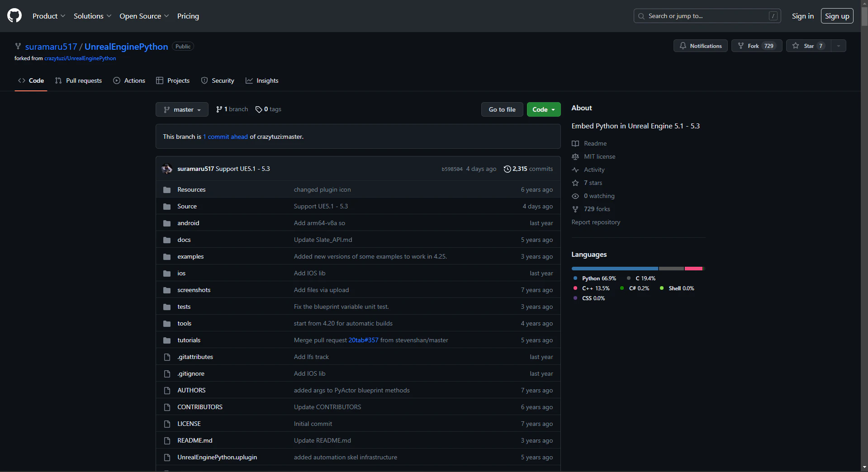Viewport: 868px width, 472px height.
Task: Click the C++ pink segment of language bar
Action: 693,269
